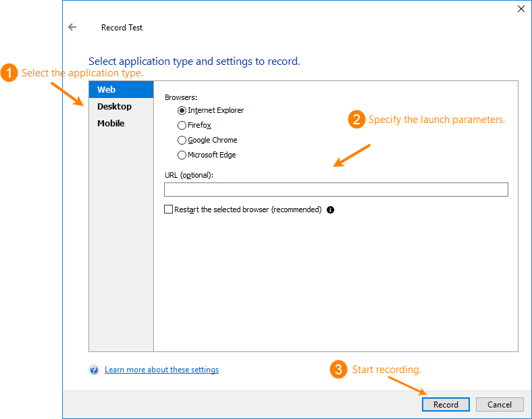Image resolution: width=532 pixels, height=419 pixels.
Task: Enable Restart the selected browser checkbox
Action: [x=169, y=209]
